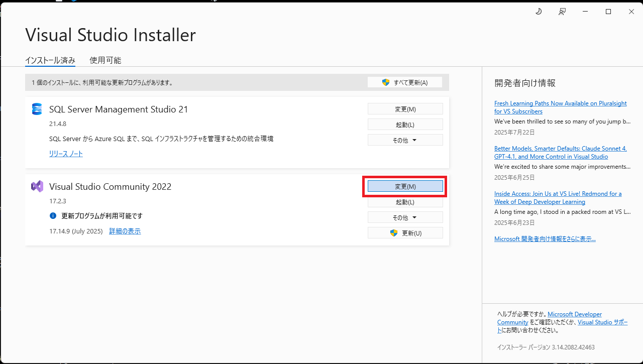Click the Visual Studio Community purple logo

tap(37, 186)
